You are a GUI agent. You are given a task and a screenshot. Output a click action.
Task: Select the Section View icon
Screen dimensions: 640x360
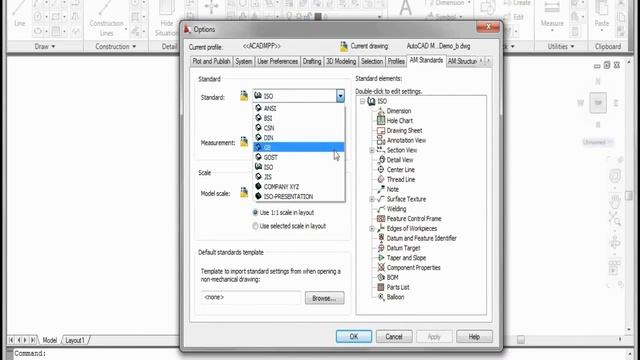381,150
